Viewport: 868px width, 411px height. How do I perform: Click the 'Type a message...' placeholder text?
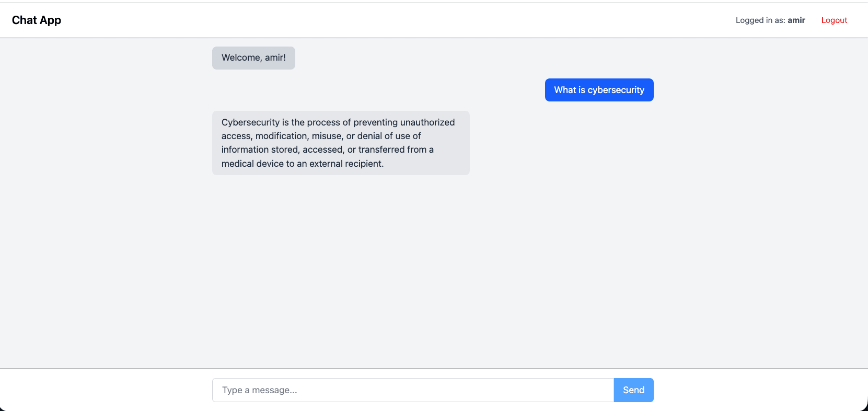pyautogui.click(x=259, y=390)
